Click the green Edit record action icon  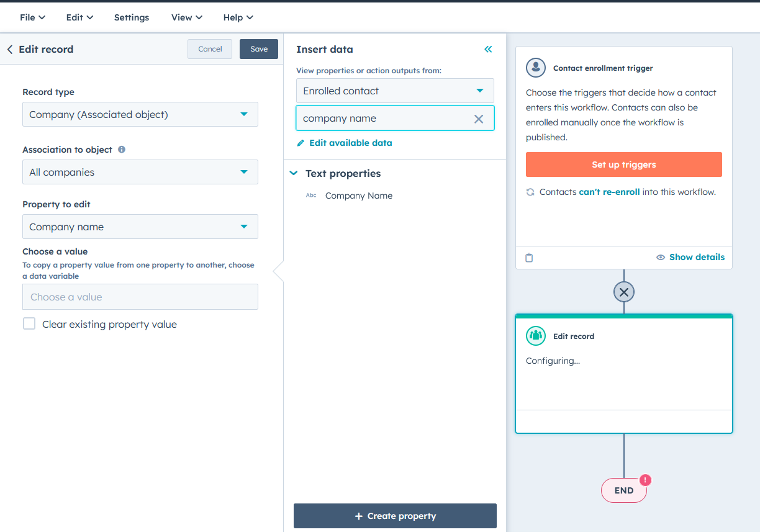535,336
